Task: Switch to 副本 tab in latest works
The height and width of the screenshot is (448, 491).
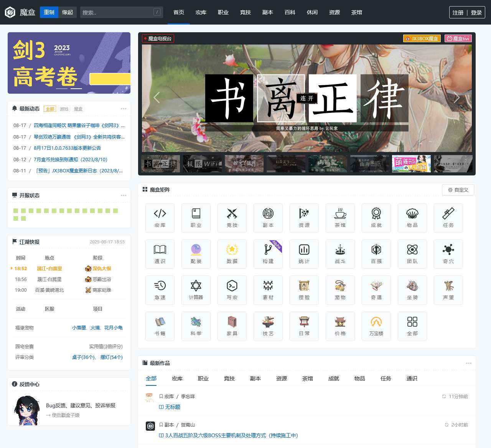Action: coord(255,379)
